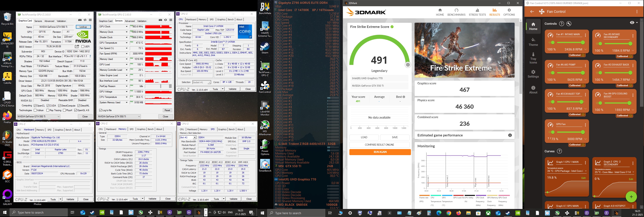Click the BIOS export share icon in GPU-Z
The width and height of the screenshot is (644, 217).
pos(77,46)
